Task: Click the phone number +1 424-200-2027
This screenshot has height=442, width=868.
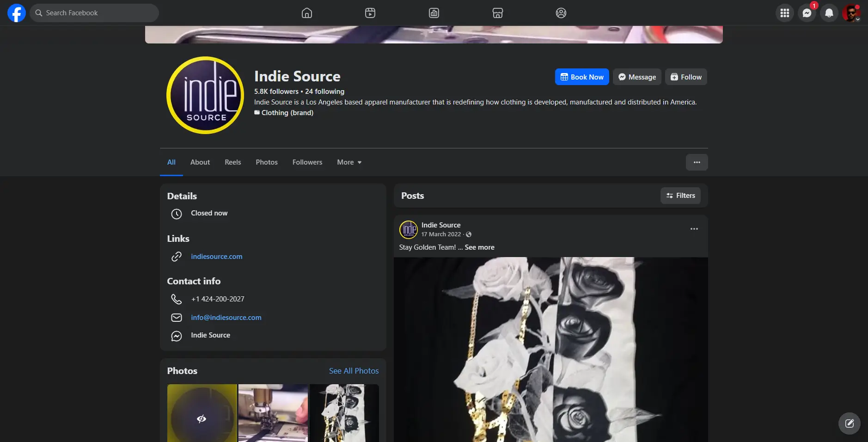Action: point(218,299)
